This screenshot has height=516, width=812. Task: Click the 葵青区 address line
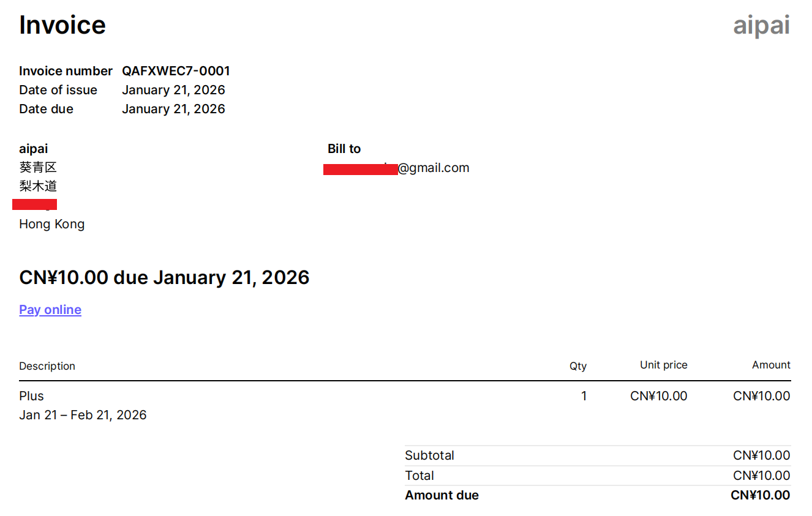click(x=38, y=168)
